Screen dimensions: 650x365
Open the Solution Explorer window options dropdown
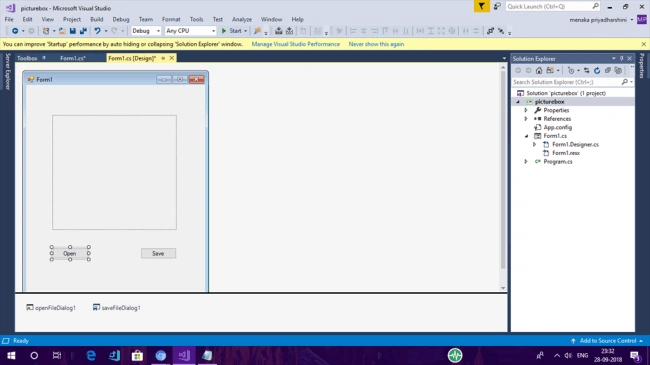[614, 58]
